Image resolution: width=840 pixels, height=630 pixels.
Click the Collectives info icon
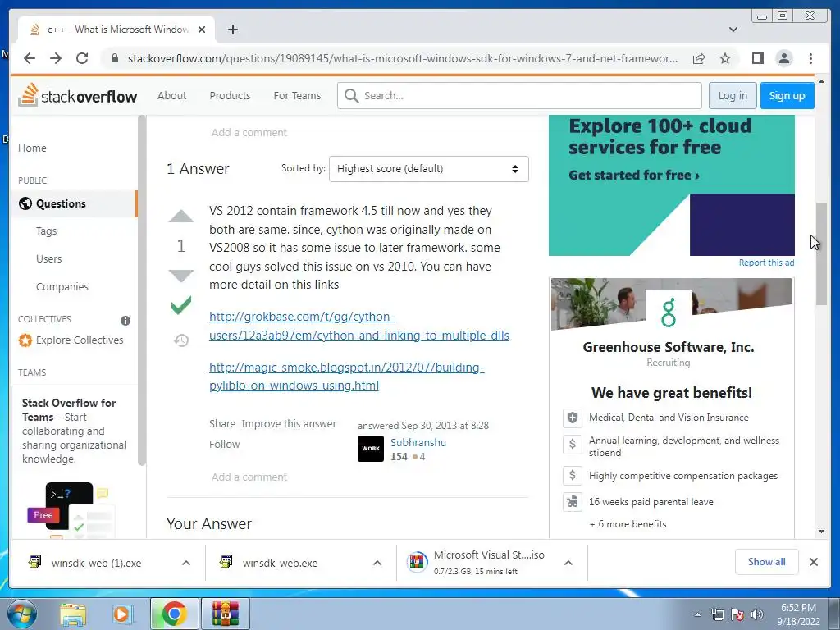(x=126, y=321)
